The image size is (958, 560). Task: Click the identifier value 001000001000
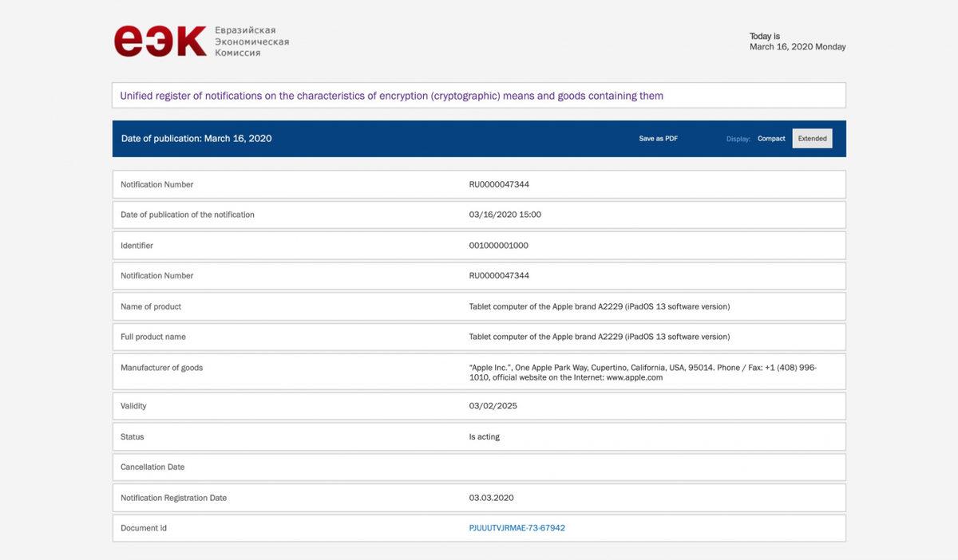pos(498,246)
